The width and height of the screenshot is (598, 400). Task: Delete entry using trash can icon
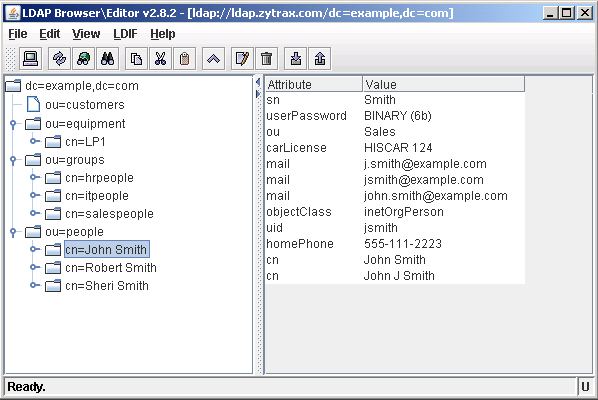(x=266, y=59)
